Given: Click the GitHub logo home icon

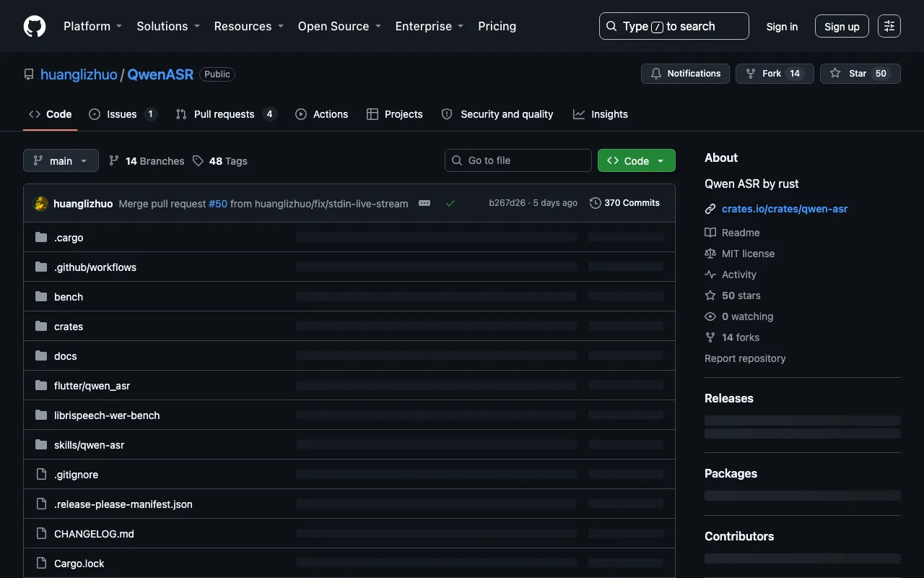Looking at the screenshot, I should (35, 26).
